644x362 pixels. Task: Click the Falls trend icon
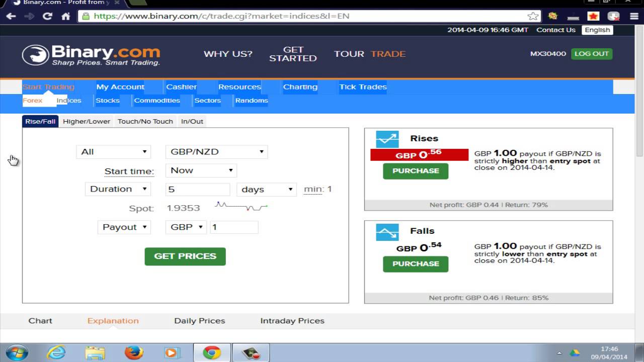tap(387, 232)
